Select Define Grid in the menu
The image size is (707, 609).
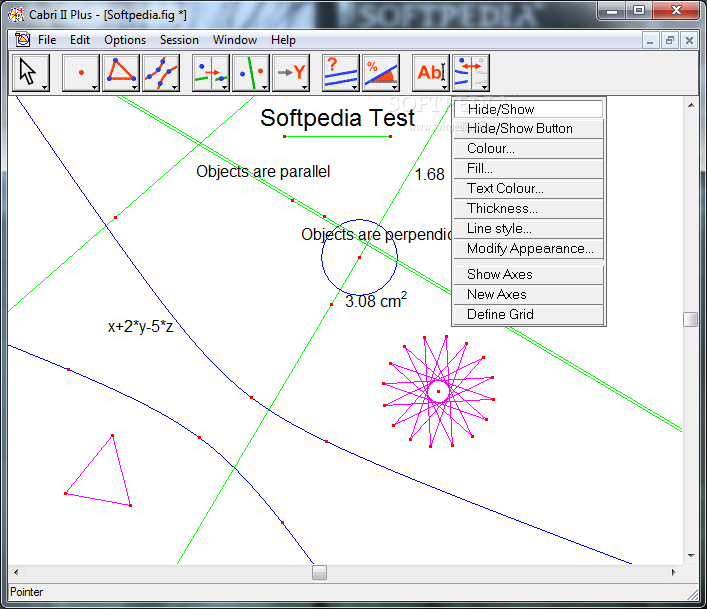pyautogui.click(x=528, y=314)
